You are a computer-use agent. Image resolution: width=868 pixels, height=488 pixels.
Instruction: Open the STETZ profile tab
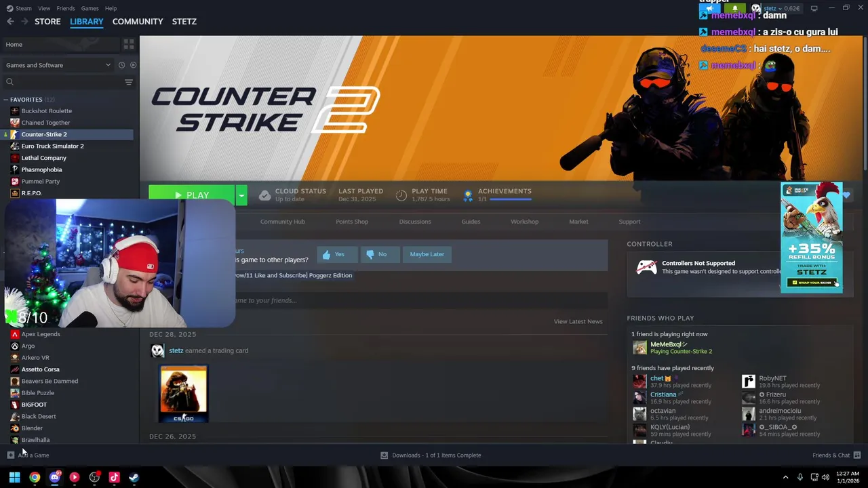184,22
